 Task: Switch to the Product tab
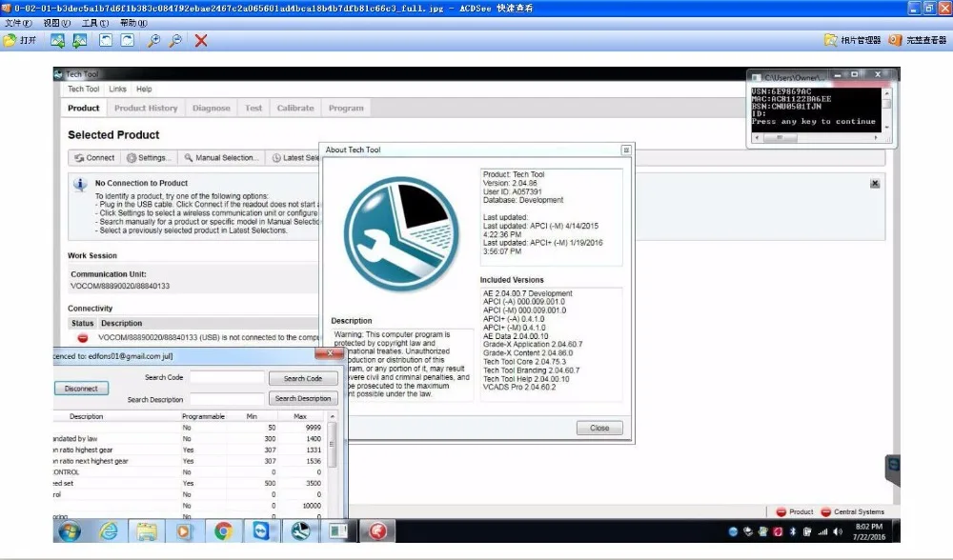click(x=83, y=109)
